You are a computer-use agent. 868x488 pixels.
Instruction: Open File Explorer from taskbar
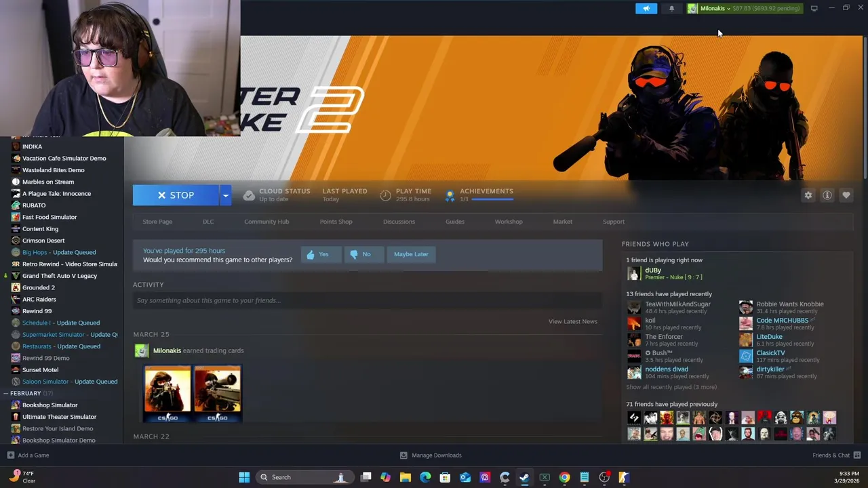(x=406, y=477)
